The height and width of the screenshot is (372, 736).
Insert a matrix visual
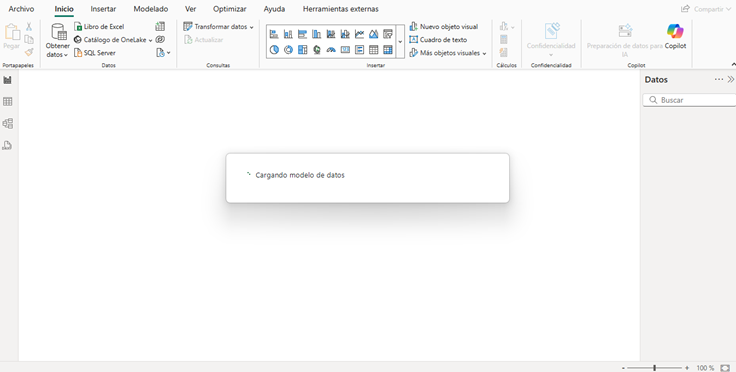388,50
